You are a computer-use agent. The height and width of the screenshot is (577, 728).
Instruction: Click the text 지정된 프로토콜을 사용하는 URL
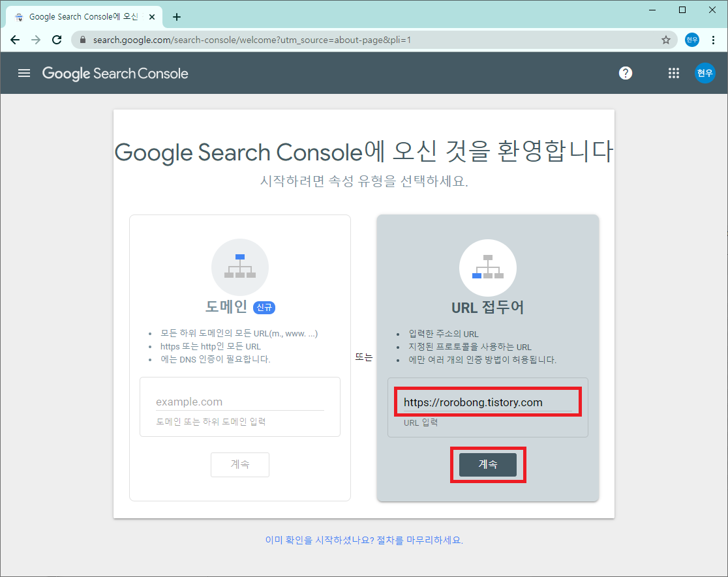470,347
